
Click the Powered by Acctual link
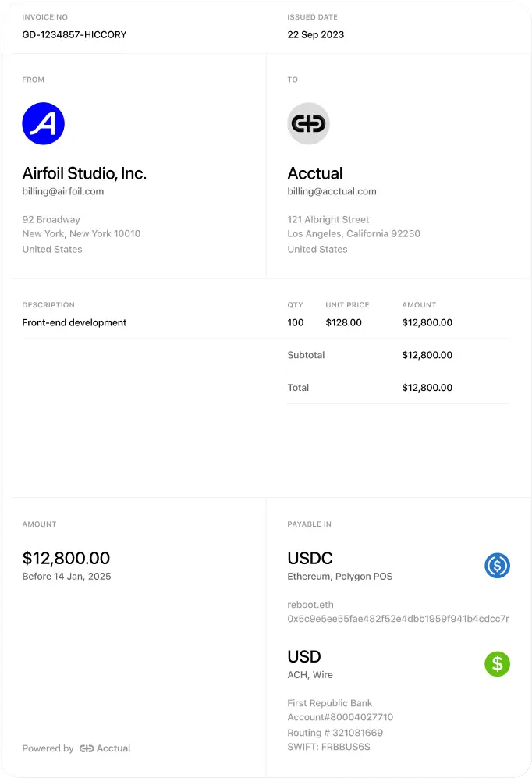[76, 748]
